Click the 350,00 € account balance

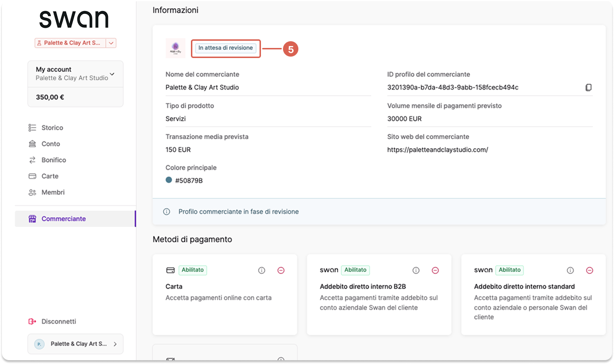coord(50,97)
